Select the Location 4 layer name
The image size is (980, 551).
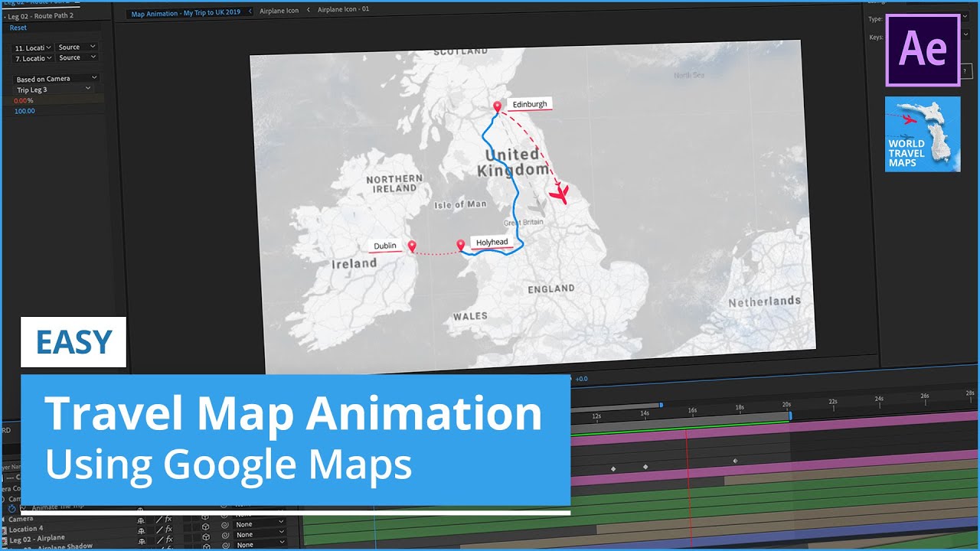click(26, 529)
